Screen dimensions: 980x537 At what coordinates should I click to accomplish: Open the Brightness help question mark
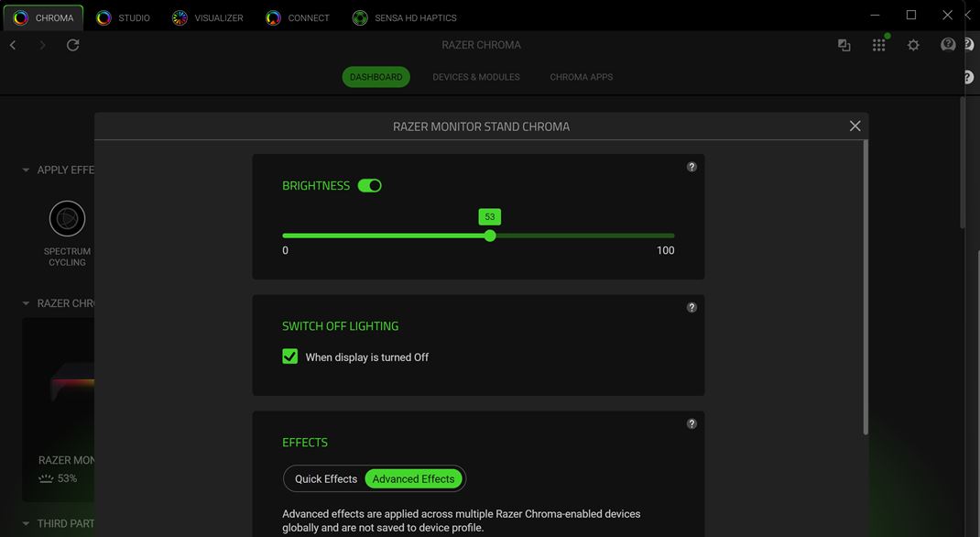[691, 167]
